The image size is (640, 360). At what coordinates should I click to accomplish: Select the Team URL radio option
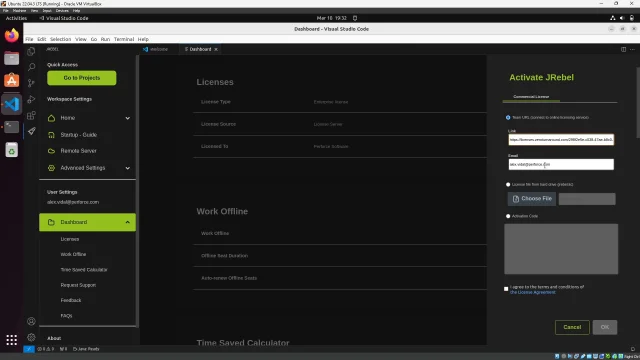[508, 118]
